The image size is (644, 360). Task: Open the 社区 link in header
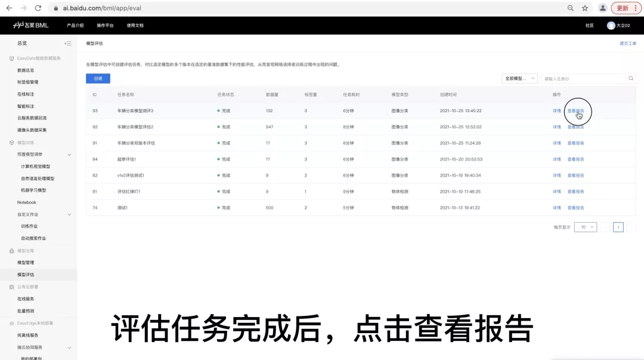[589, 26]
